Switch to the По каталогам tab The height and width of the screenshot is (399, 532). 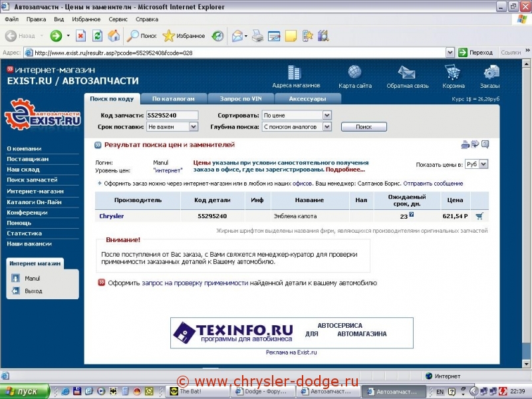(x=174, y=98)
